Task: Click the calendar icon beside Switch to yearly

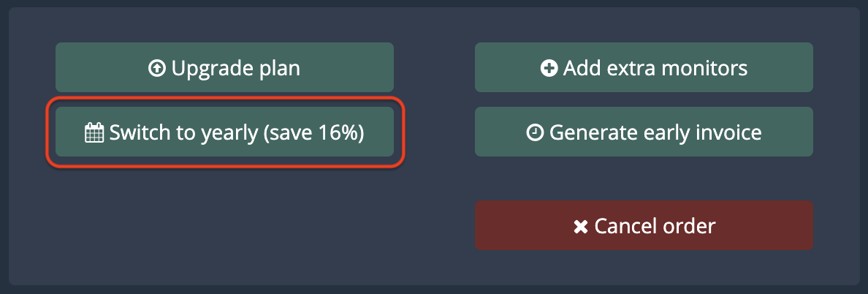Action: pos(95,133)
